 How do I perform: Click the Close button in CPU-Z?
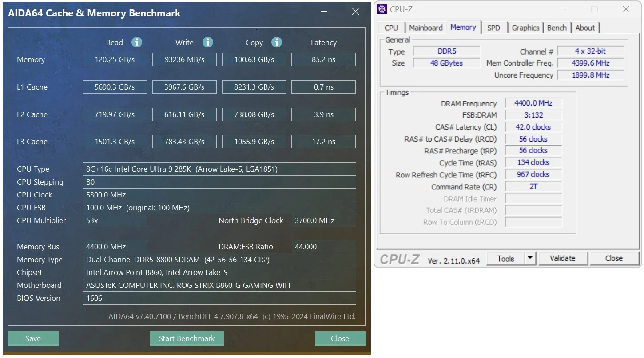614,258
